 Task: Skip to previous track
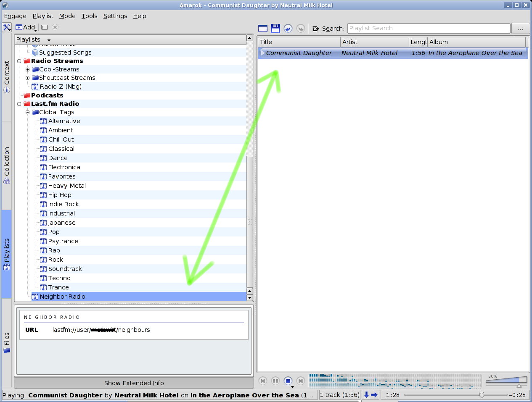pyautogui.click(x=263, y=381)
